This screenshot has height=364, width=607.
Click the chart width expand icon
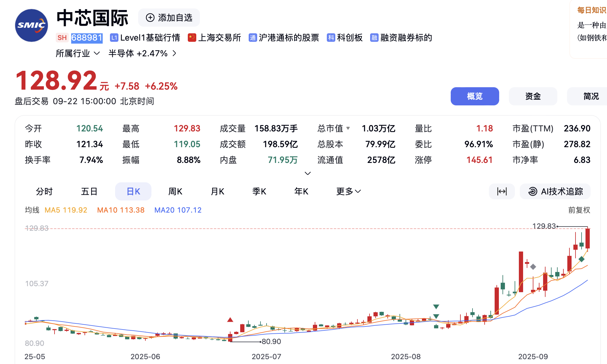[502, 191]
